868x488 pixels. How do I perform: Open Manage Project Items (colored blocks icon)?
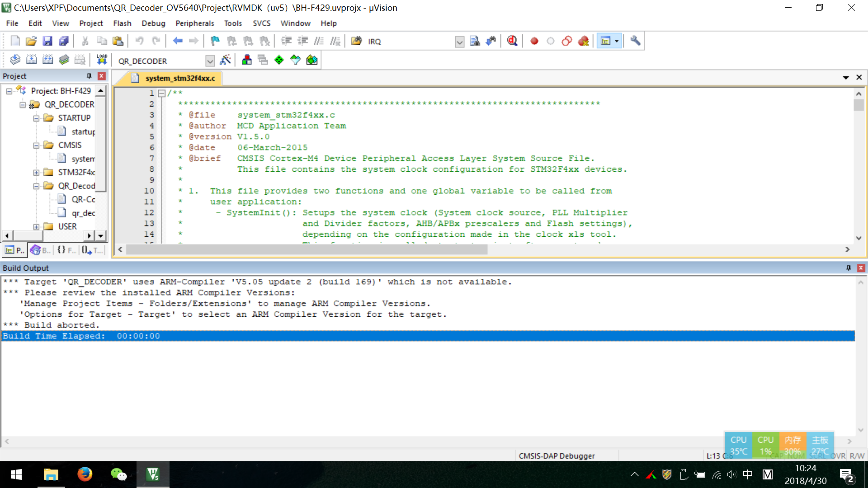[246, 60]
